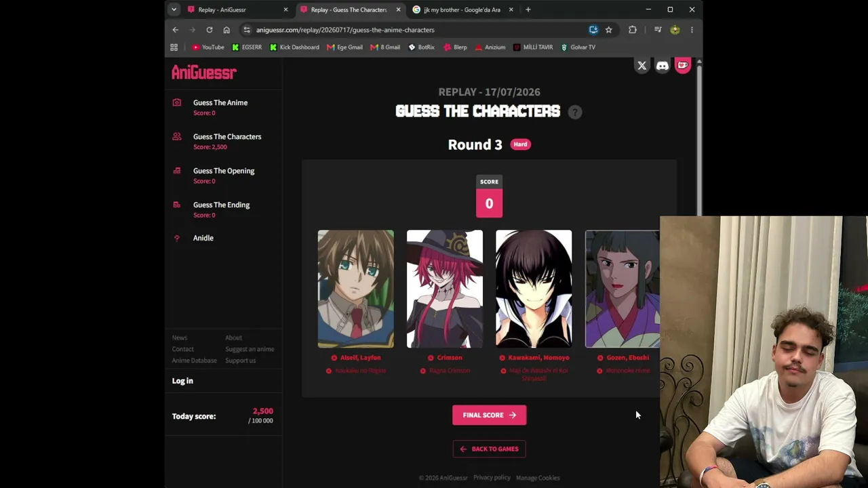The height and width of the screenshot is (488, 868).
Task: Open the Ege Gmail bookmark
Action: pyautogui.click(x=344, y=47)
